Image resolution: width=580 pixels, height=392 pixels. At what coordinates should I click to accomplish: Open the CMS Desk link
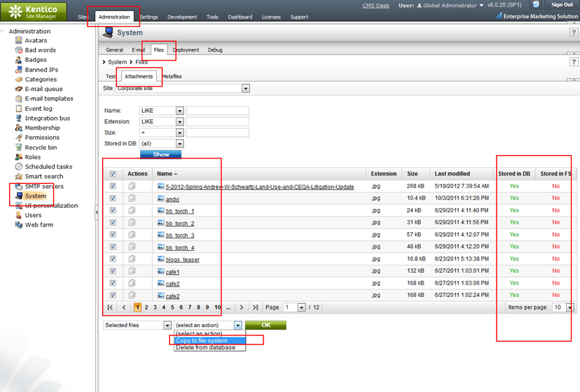tap(376, 6)
